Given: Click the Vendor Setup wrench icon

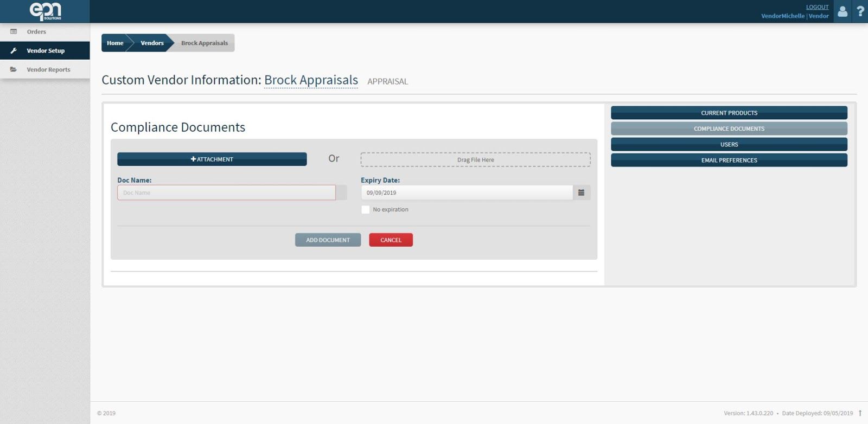Looking at the screenshot, I should tap(14, 50).
